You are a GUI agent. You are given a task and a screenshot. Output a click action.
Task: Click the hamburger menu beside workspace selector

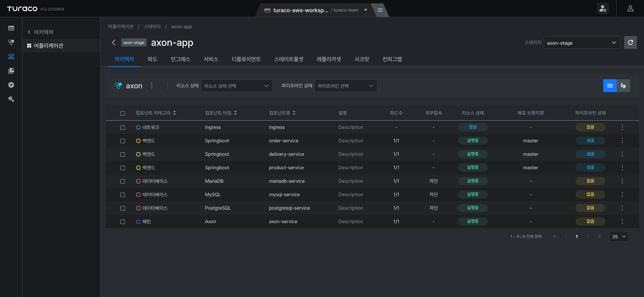tap(380, 10)
